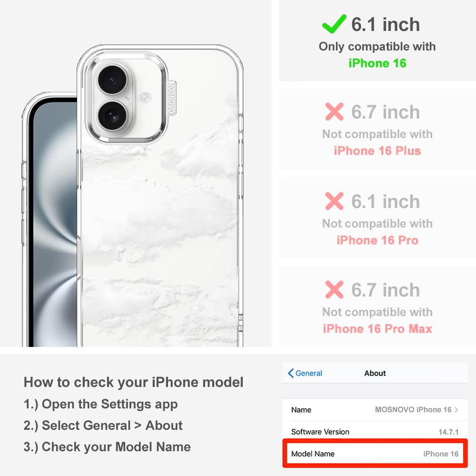Click the red X beside iPhone 16 Pro
Image resolution: width=476 pixels, height=476 pixels.
[334, 201]
